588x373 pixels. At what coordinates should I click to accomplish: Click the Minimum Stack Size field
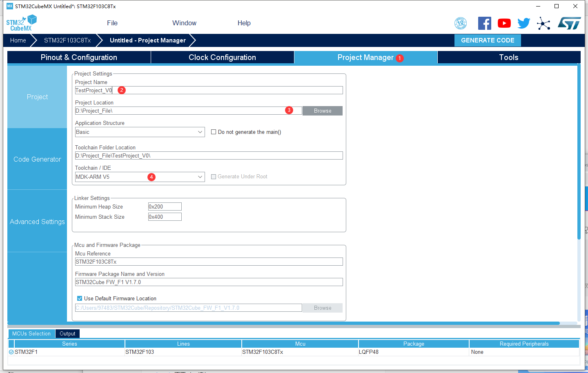165,217
